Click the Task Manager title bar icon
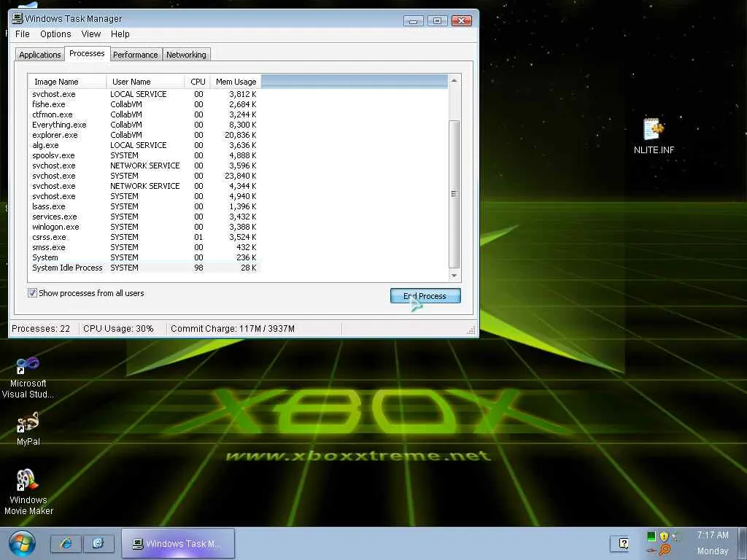 click(18, 18)
